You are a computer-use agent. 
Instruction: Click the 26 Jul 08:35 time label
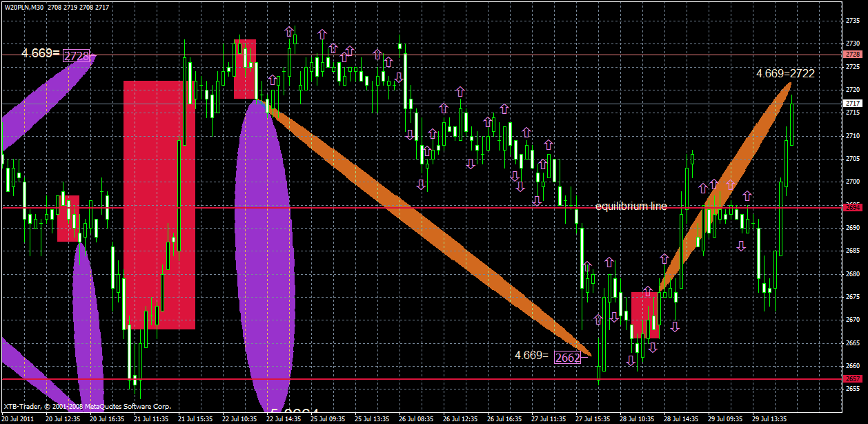click(x=417, y=418)
